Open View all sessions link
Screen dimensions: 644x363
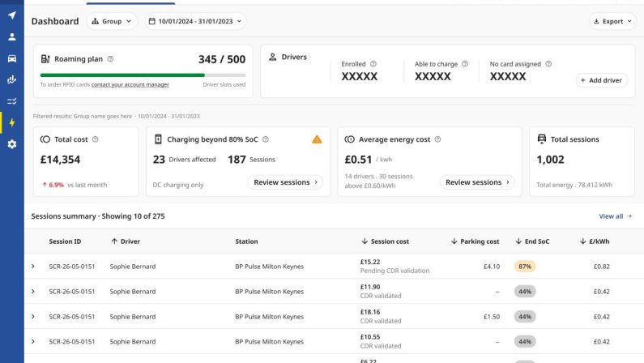click(615, 216)
